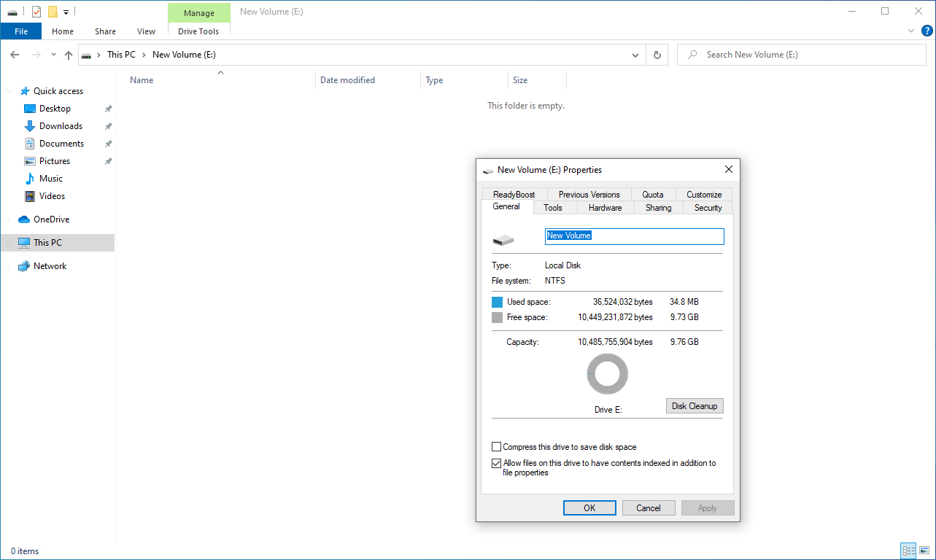Open address bar history dropdown arrow
936x560 pixels.
635,55
